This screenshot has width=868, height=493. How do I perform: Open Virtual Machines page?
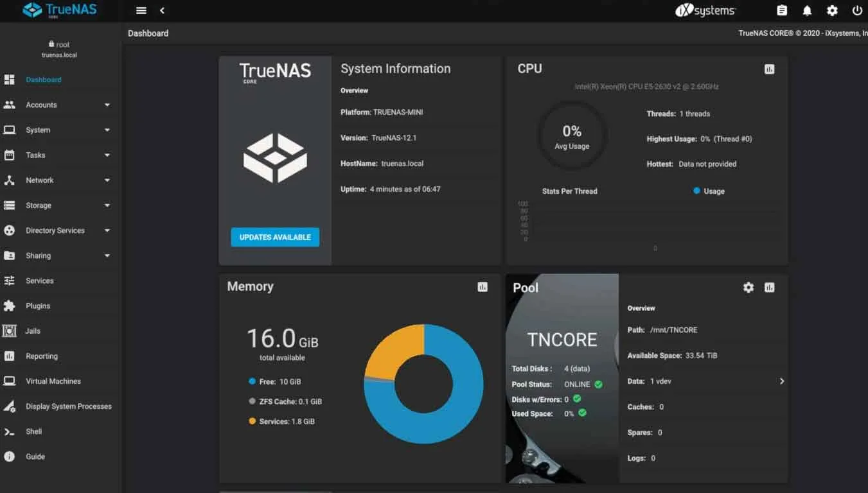pos(53,381)
